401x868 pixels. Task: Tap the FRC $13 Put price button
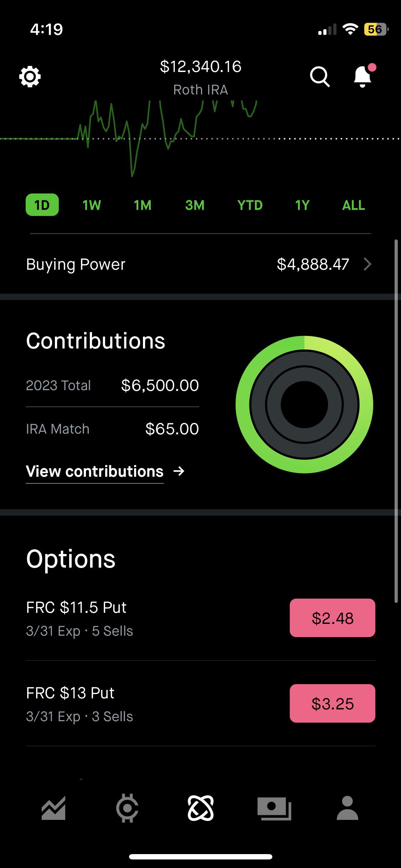pos(332,703)
